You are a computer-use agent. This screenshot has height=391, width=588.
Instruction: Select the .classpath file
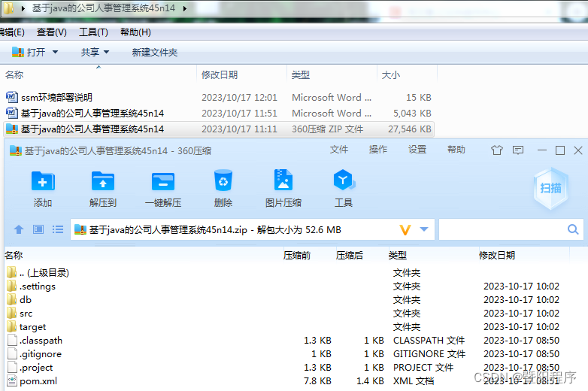tap(41, 341)
